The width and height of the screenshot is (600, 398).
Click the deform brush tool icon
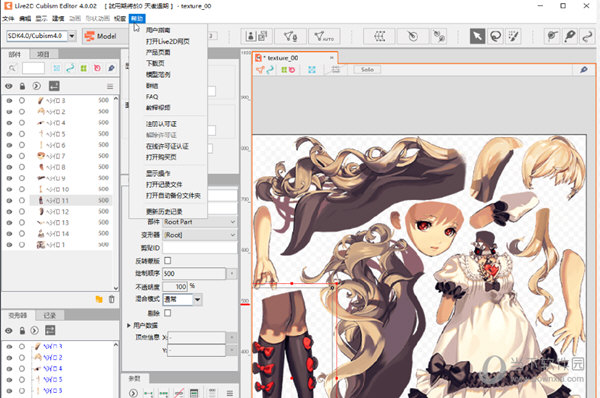(x=552, y=36)
